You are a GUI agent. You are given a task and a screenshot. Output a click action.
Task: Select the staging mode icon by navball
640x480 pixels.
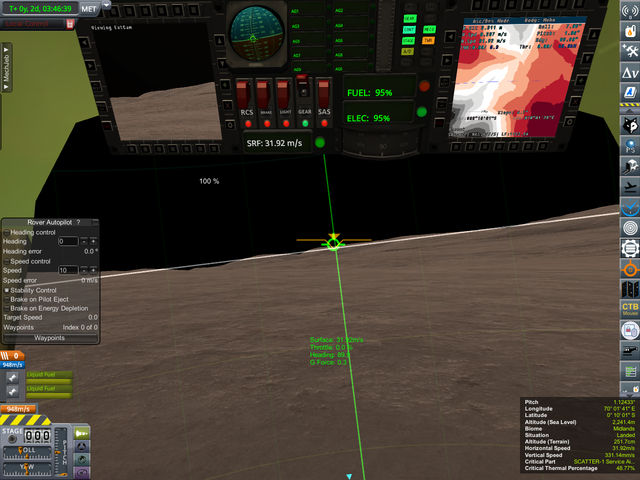pyautogui.click(x=82, y=433)
